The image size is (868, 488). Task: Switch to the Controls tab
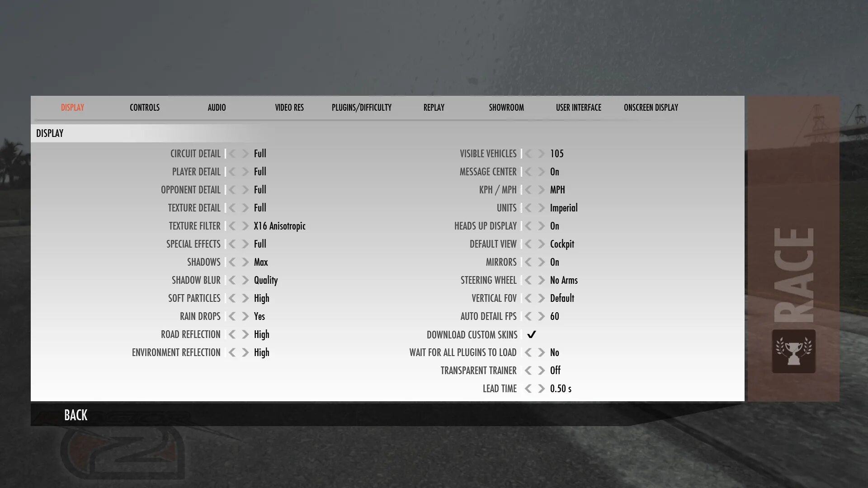144,108
